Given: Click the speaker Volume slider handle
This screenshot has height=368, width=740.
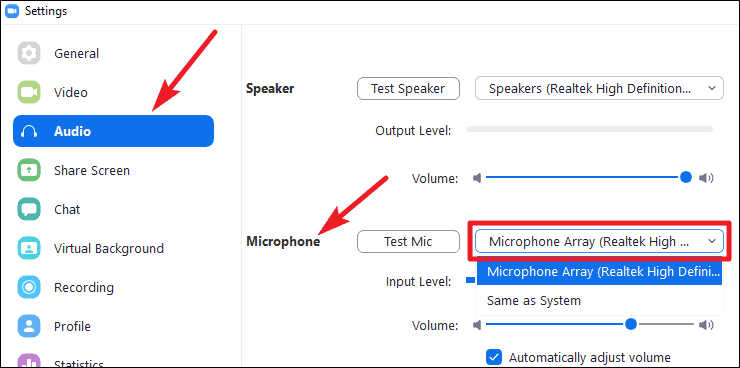Looking at the screenshot, I should (686, 177).
